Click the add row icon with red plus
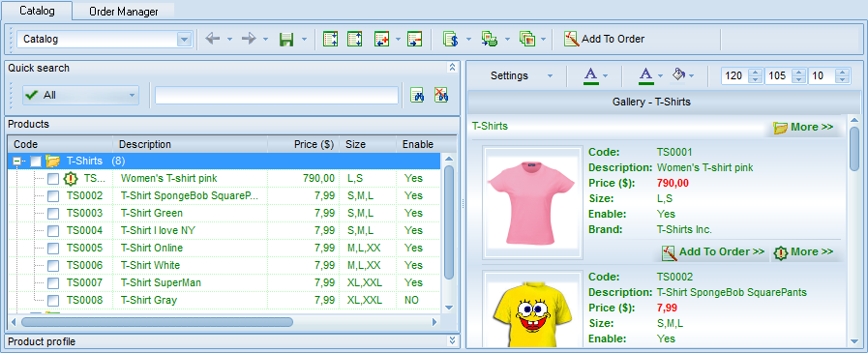The width and height of the screenshot is (868, 353). [x=381, y=40]
